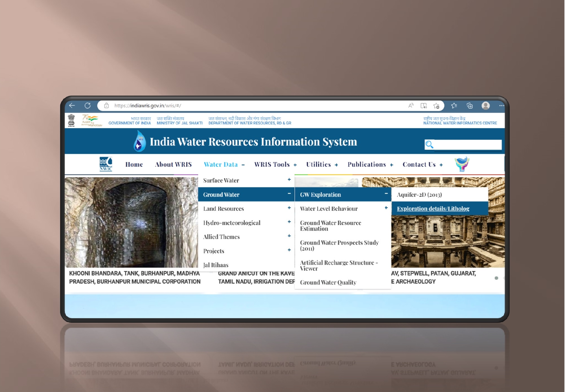Click the Government of India header link

coord(130,121)
